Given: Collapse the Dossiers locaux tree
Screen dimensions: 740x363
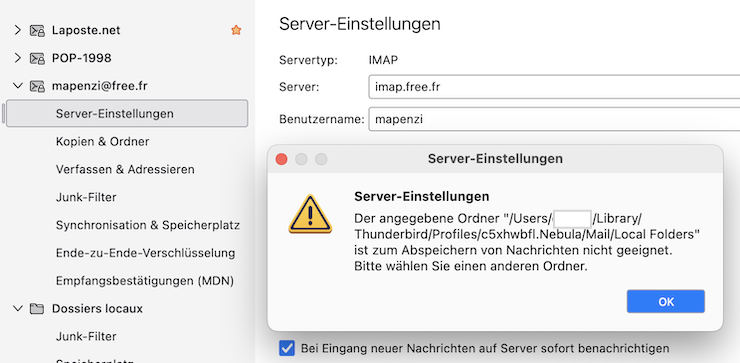Looking at the screenshot, I should [17, 309].
